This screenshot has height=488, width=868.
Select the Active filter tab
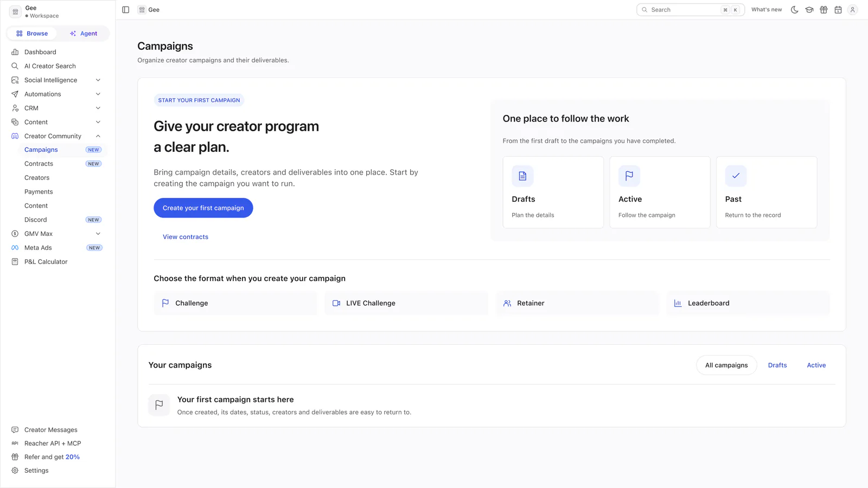click(816, 365)
